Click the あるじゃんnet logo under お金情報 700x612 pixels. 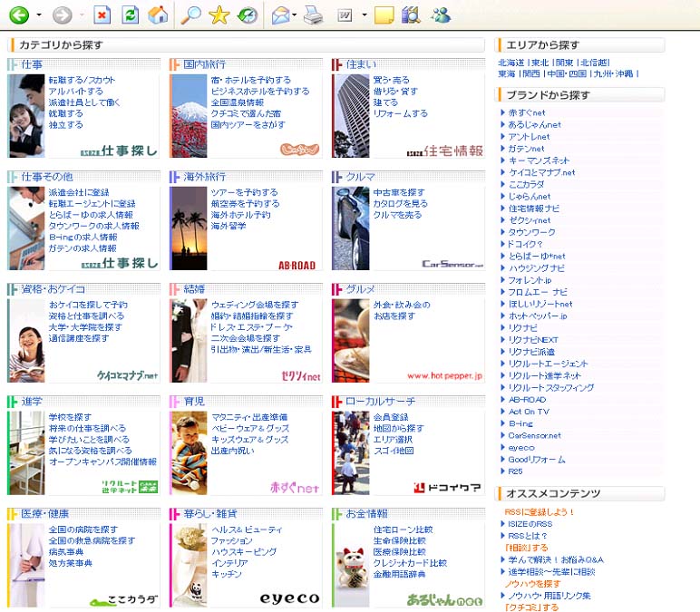point(444,599)
